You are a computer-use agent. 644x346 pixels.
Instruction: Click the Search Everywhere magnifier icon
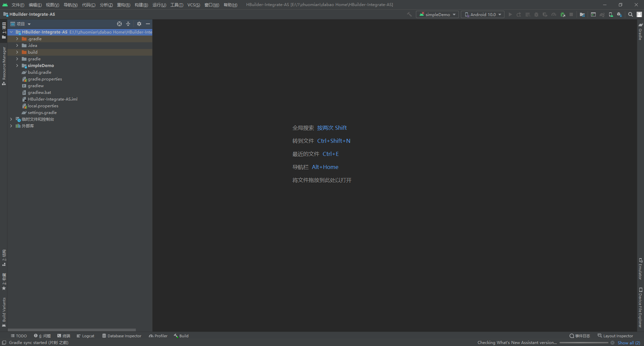[x=630, y=14]
